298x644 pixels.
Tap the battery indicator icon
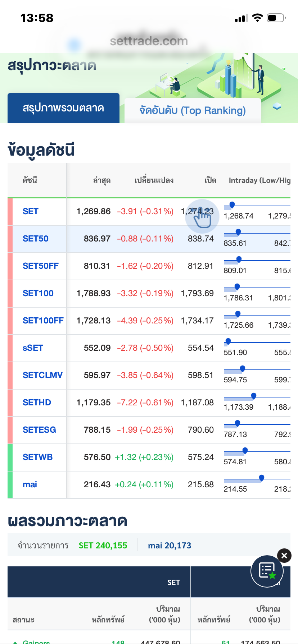(276, 18)
